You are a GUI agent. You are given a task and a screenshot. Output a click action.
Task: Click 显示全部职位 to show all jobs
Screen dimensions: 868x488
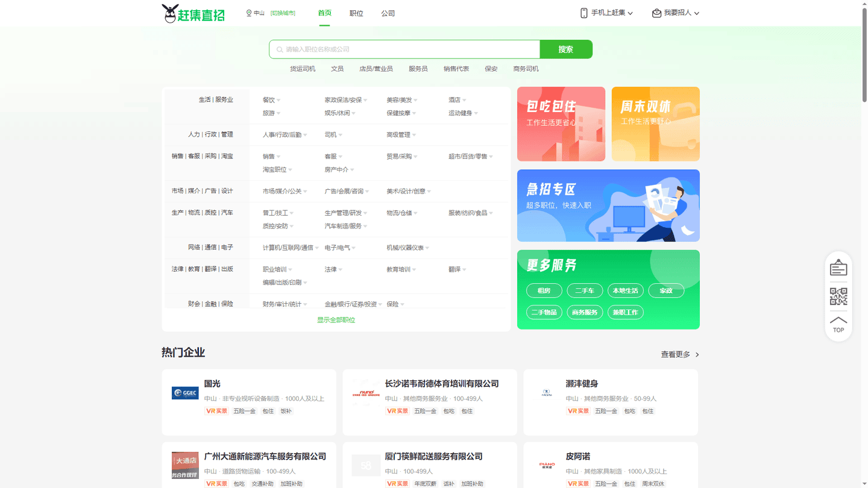click(x=336, y=320)
